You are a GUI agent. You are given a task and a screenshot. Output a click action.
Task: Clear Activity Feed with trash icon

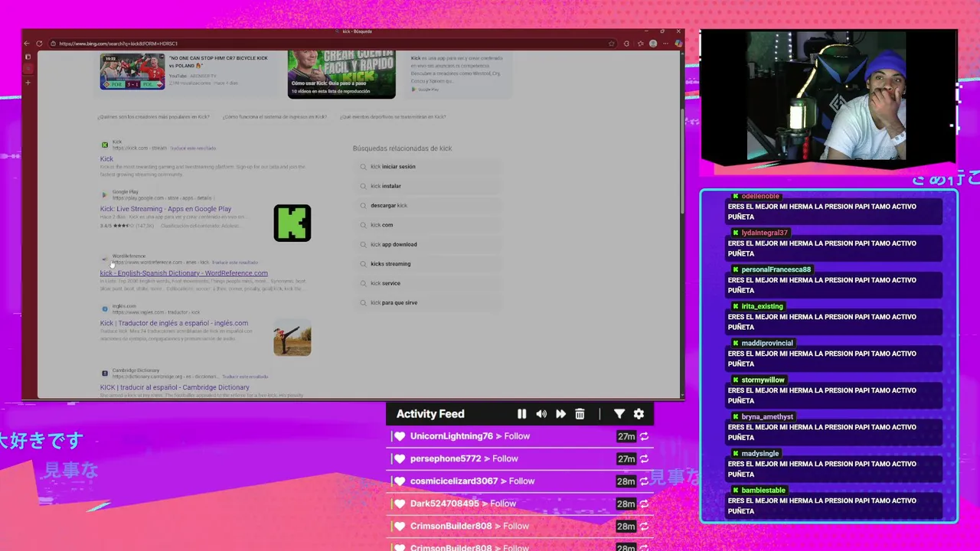click(580, 414)
